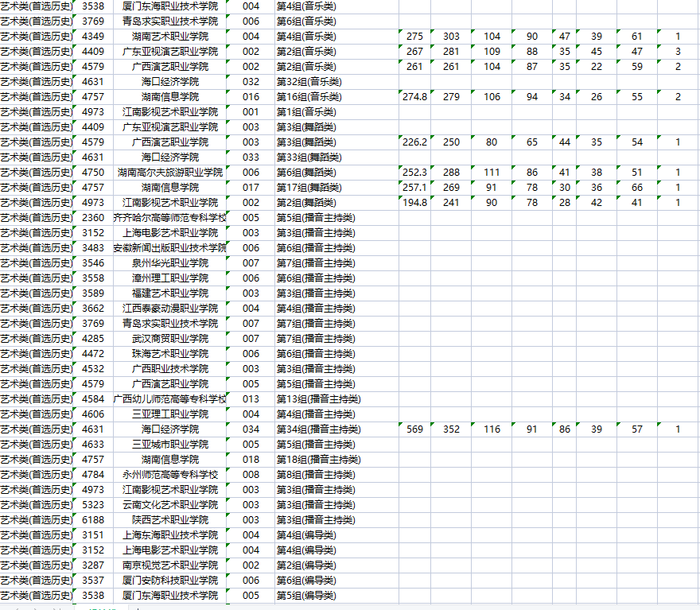This screenshot has width=700, height=610.
Task: Click the 云南文化艺术职业学院 cell
Action: (169, 505)
